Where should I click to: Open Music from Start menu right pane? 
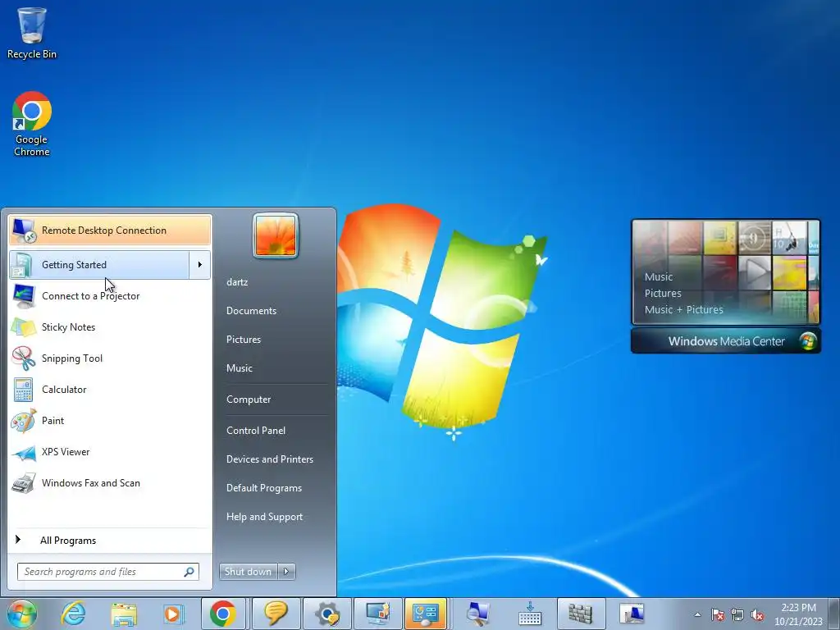pos(240,368)
